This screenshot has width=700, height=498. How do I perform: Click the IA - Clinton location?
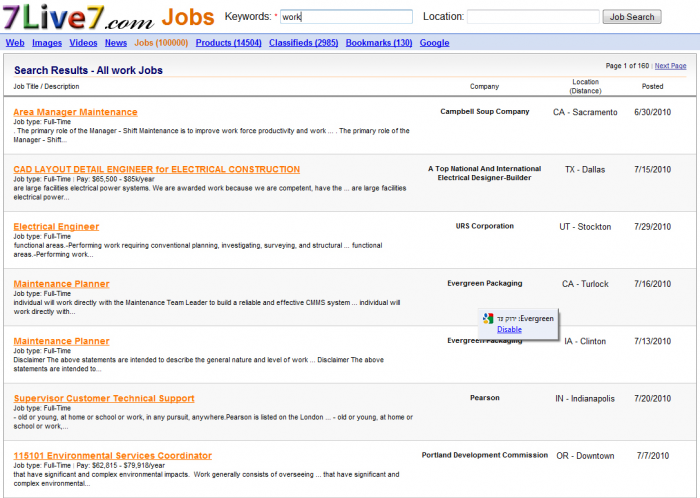[x=585, y=341]
